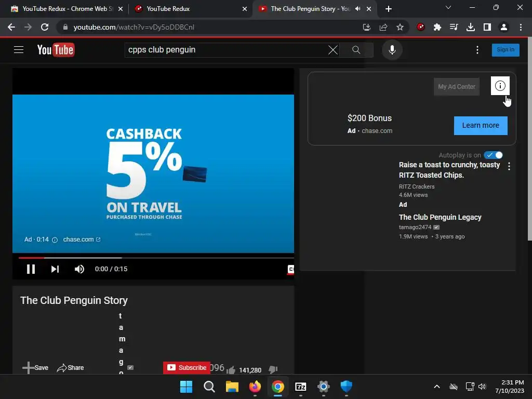The height and width of the screenshot is (399, 532).
Task: Open system volume control in tray
Action: pos(482,387)
